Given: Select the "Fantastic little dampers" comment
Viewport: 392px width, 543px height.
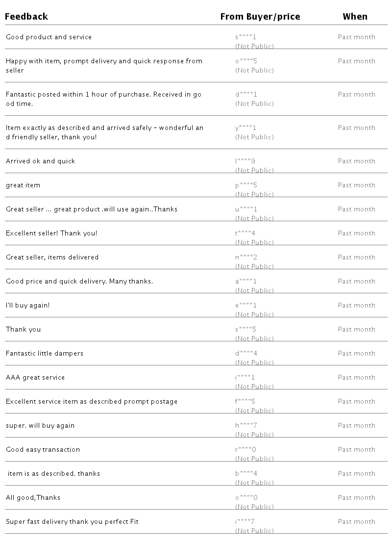Looking at the screenshot, I should point(45,353).
